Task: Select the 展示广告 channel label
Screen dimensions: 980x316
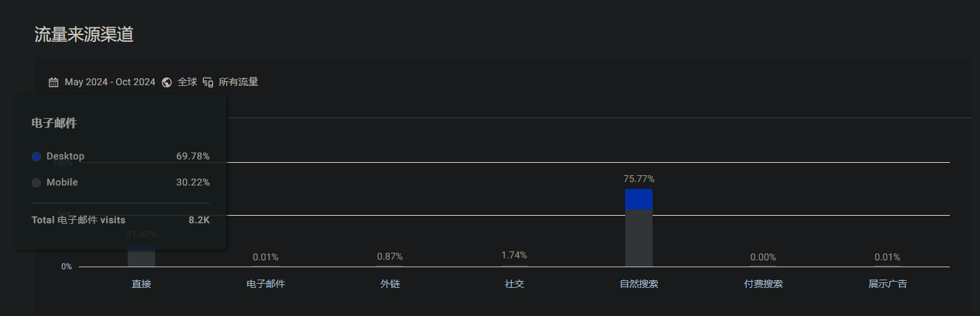Action: [887, 284]
